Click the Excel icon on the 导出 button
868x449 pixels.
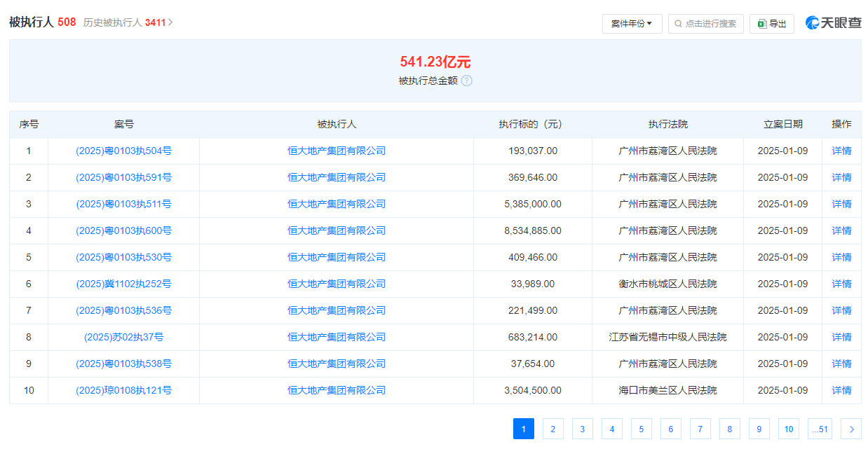(x=761, y=24)
